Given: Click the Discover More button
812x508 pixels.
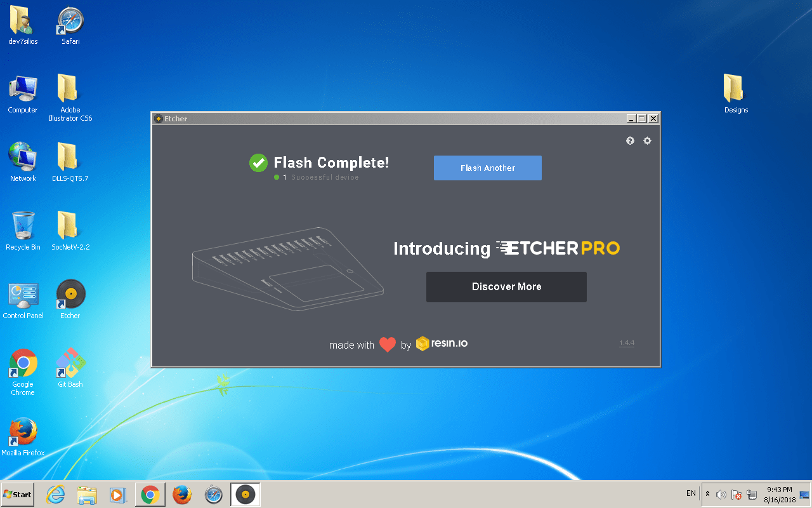Looking at the screenshot, I should [506, 286].
